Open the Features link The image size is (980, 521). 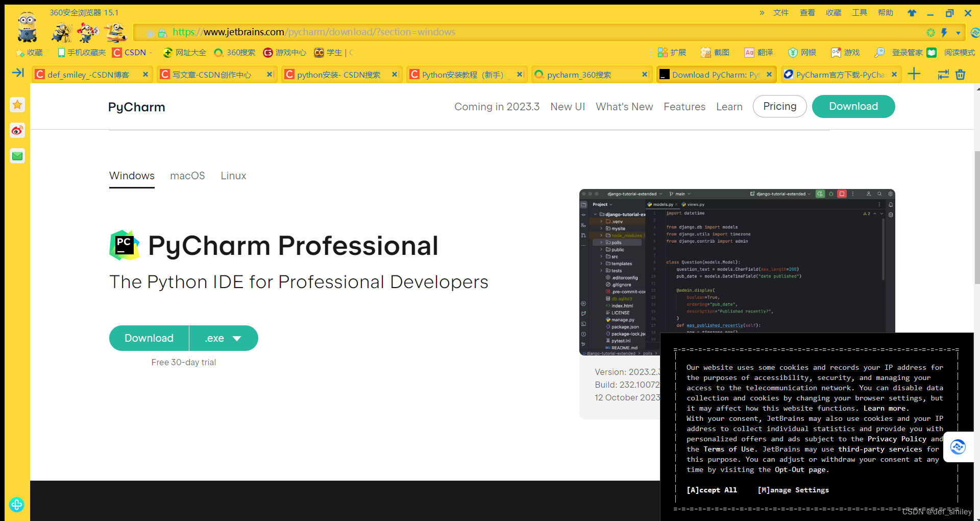pyautogui.click(x=684, y=107)
